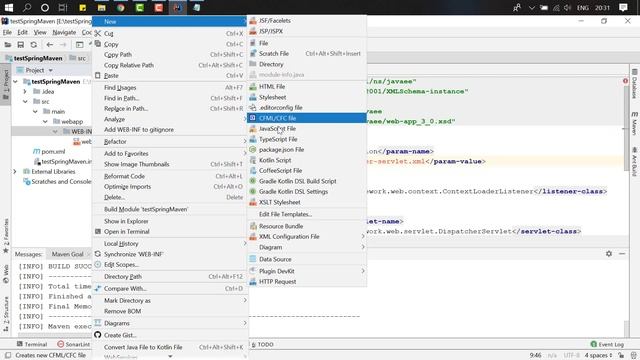The image size is (640, 360).
Task: Click the Windows Start button
Action: click(x=9, y=7)
